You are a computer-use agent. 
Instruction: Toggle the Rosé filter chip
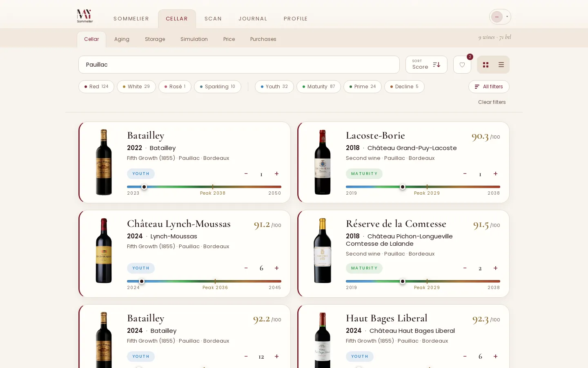click(x=175, y=87)
